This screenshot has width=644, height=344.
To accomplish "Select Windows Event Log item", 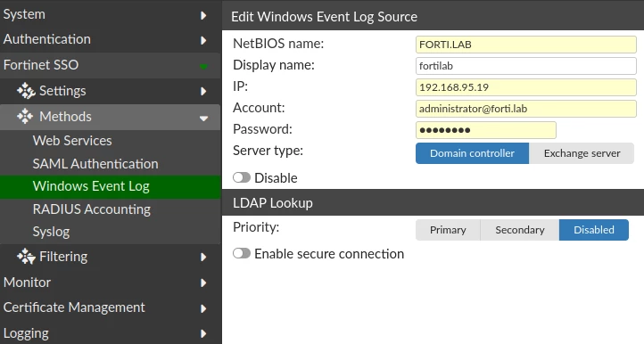I will pos(111,187).
